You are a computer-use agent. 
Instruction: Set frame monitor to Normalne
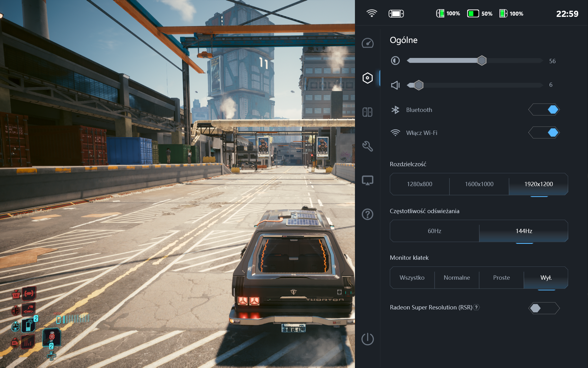(457, 278)
